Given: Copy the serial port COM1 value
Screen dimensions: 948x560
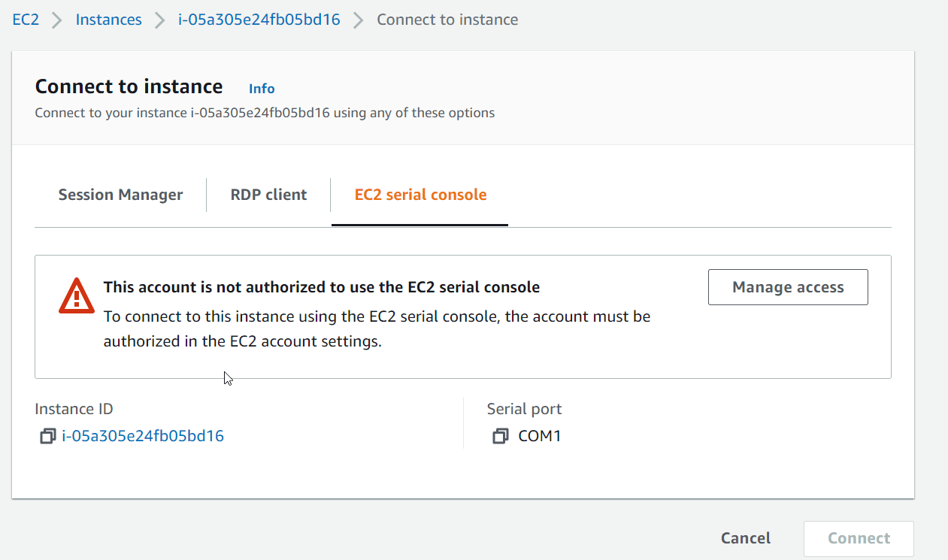Looking at the screenshot, I should point(500,436).
